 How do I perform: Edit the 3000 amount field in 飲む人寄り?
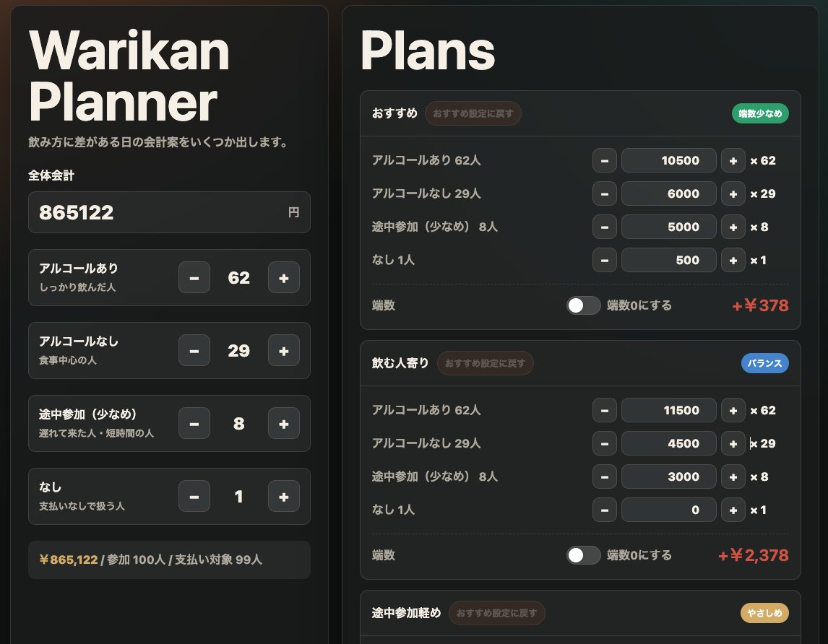pyautogui.click(x=669, y=477)
